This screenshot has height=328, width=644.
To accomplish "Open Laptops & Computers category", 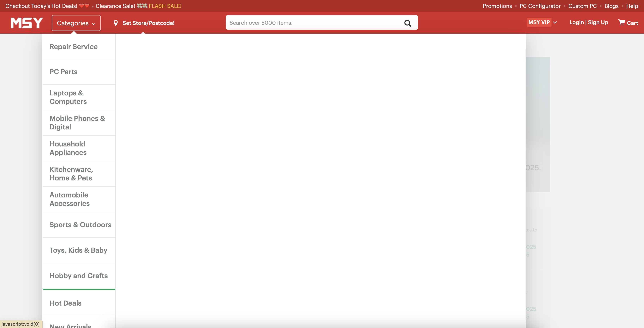I will 68,97.
